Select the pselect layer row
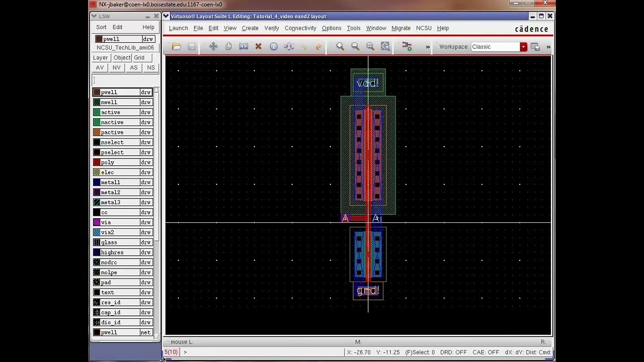 coord(123,152)
